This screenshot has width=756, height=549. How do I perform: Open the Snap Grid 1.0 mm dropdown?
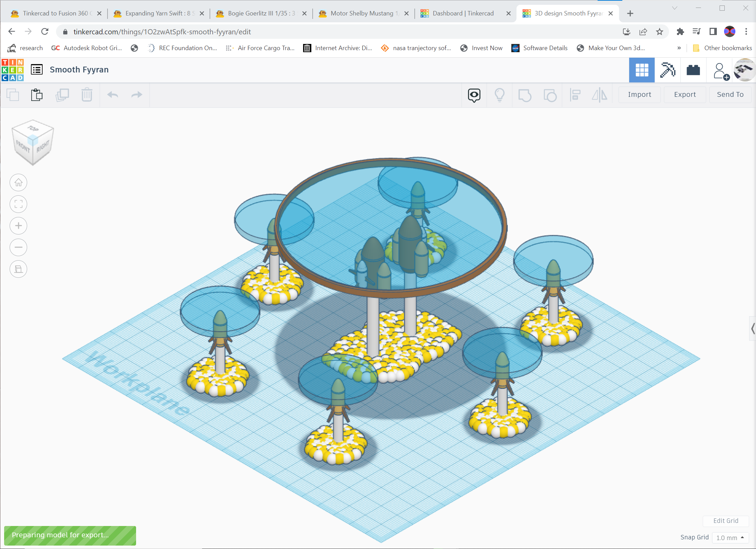tap(730, 538)
